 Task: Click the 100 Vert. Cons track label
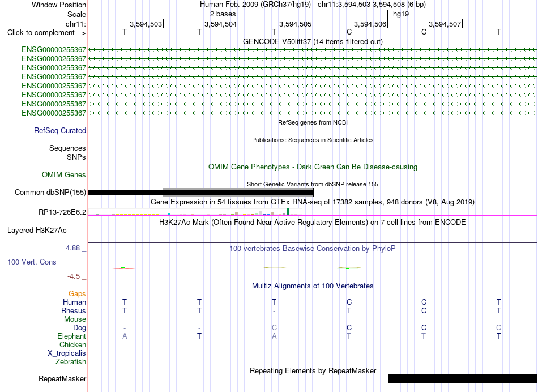32,262
